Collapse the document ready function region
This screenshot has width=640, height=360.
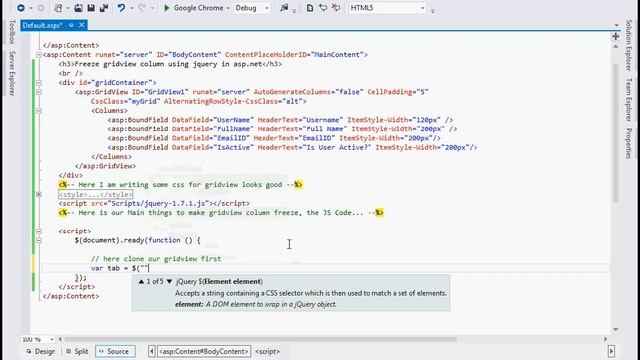pyautogui.click(x=38, y=240)
